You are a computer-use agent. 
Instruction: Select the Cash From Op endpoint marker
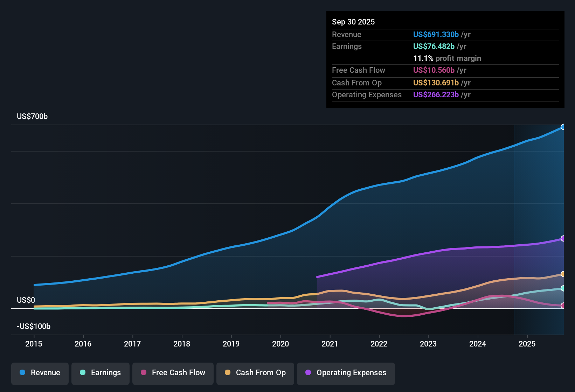point(563,274)
